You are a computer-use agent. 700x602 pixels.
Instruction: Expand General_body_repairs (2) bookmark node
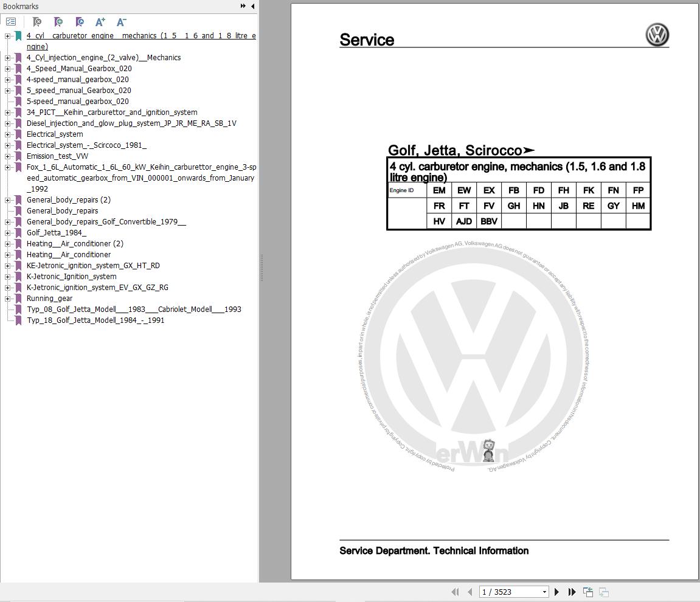coord(7,201)
